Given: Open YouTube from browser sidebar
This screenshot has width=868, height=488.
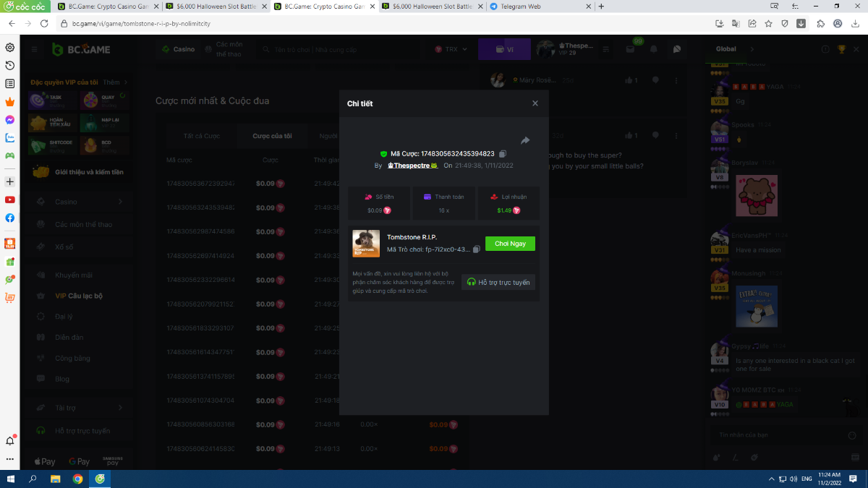Looking at the screenshot, I should click(x=10, y=200).
